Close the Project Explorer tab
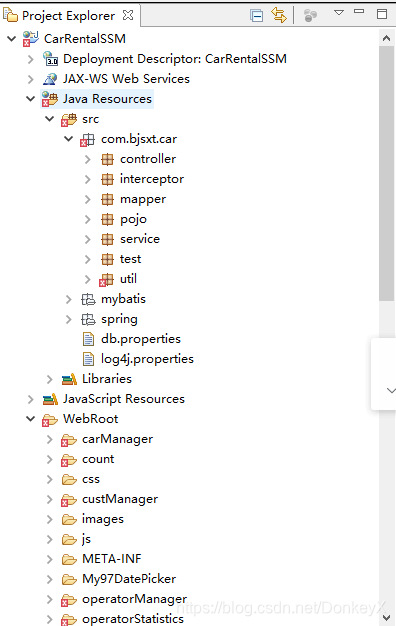The height and width of the screenshot is (626, 396). click(x=128, y=15)
